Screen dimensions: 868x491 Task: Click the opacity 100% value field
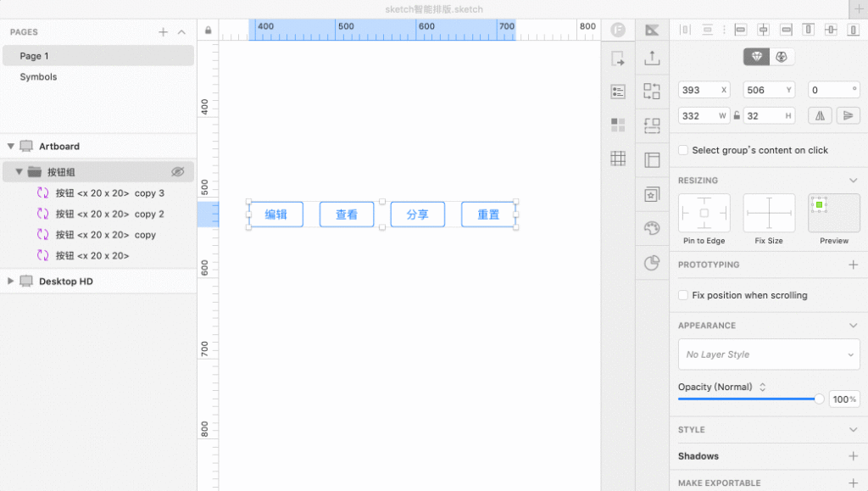tap(844, 399)
